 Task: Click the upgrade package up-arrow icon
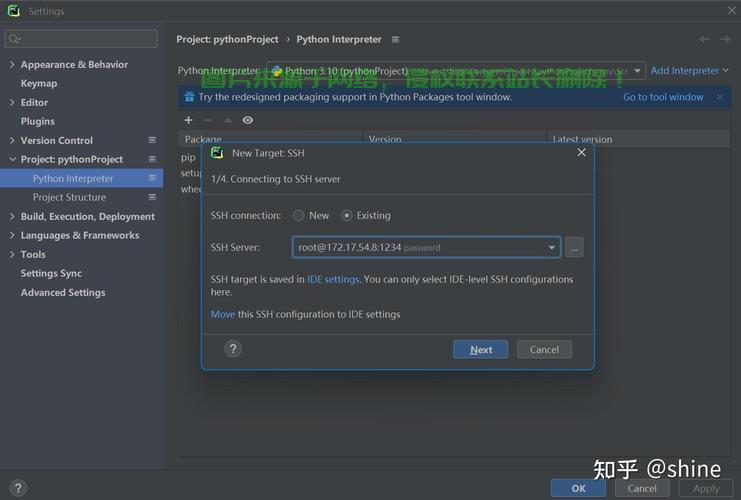point(228,120)
